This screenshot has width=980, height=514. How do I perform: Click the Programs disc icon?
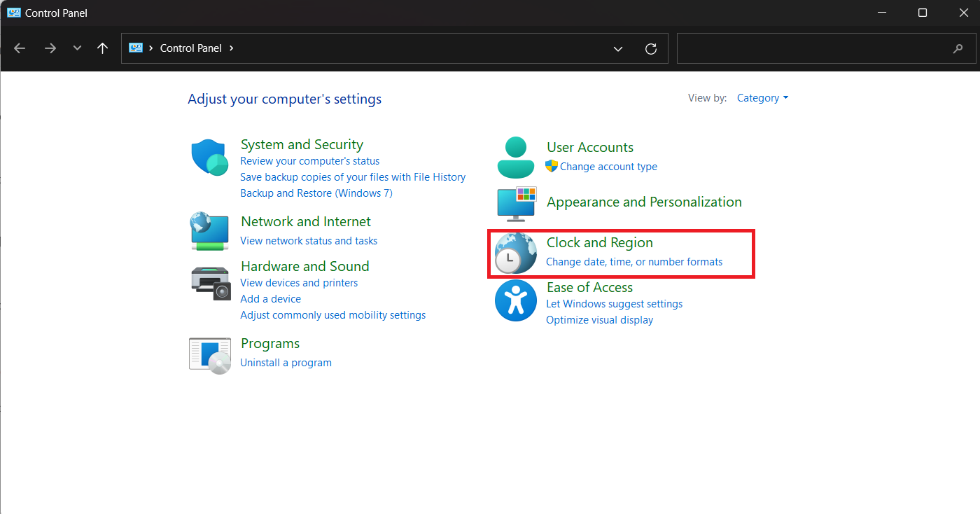click(210, 356)
